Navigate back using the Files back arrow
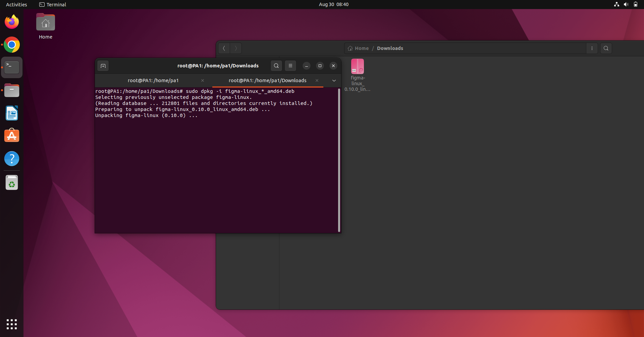Screen dimensions: 644x337 click(x=224, y=48)
